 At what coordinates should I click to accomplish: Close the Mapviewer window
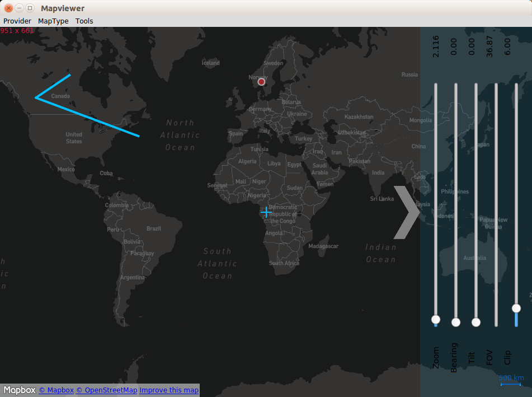[x=9, y=8]
